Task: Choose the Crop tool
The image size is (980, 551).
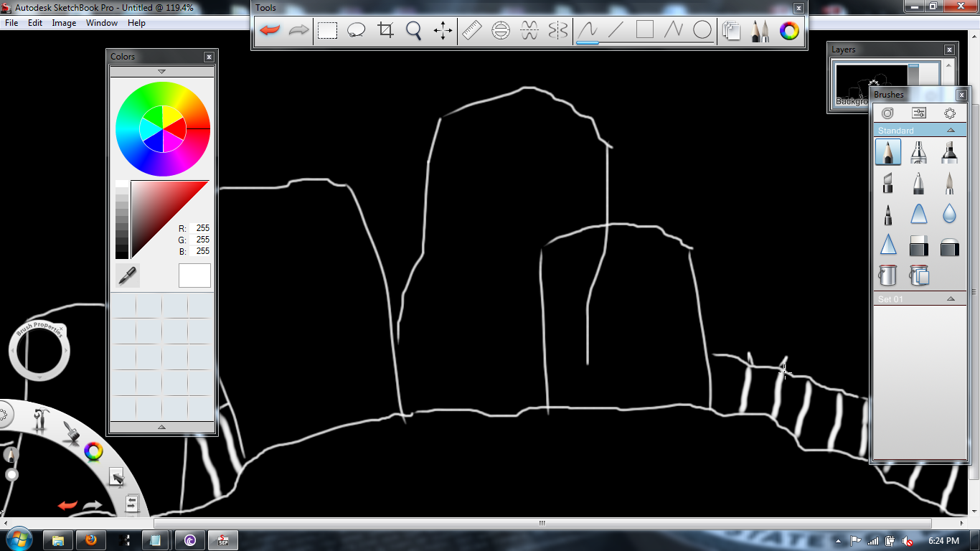Action: 386,30
